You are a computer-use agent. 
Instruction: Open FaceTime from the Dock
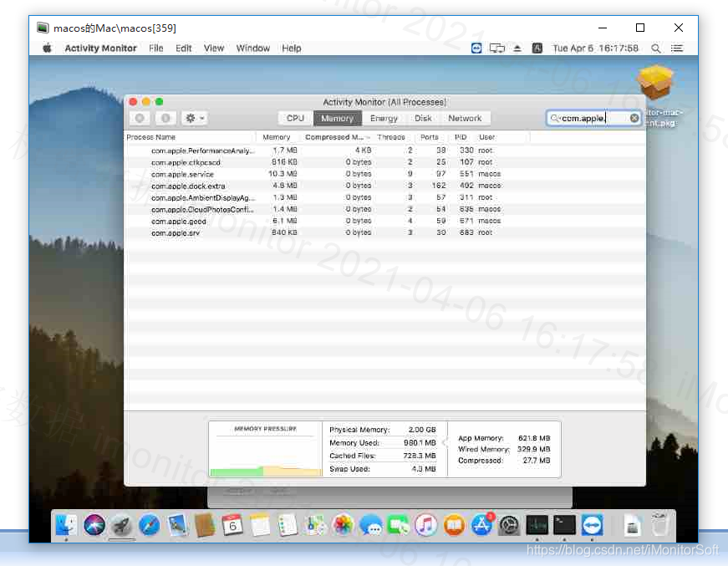click(399, 526)
